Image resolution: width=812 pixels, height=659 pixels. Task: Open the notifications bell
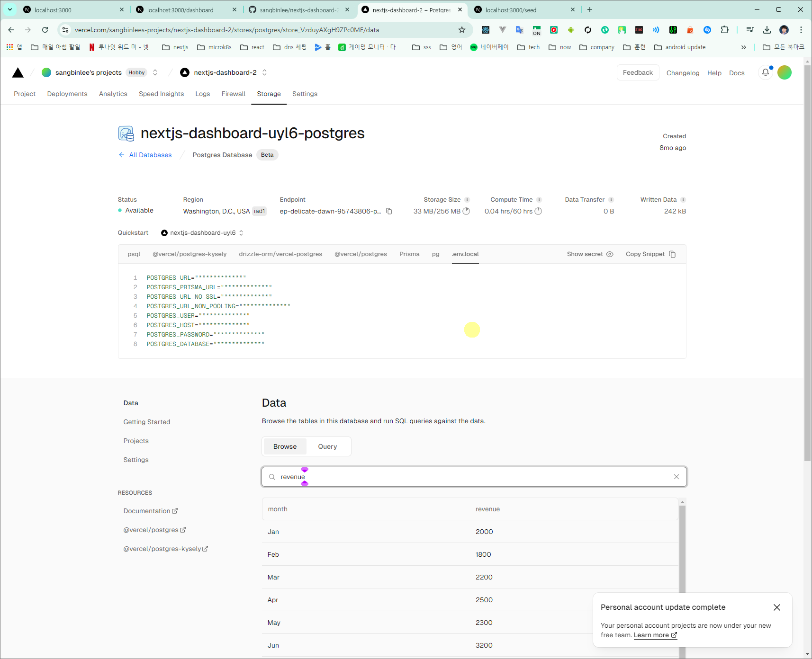[x=766, y=72]
